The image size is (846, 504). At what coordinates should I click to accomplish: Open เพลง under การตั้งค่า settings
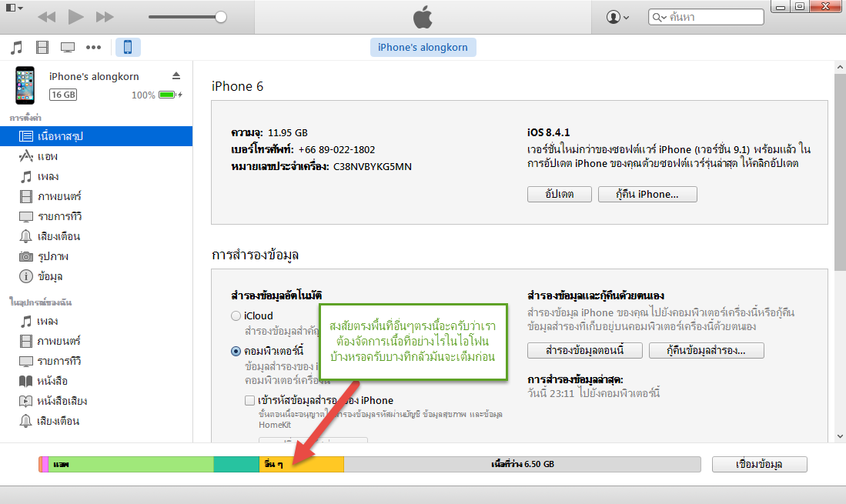pyautogui.click(x=96, y=176)
